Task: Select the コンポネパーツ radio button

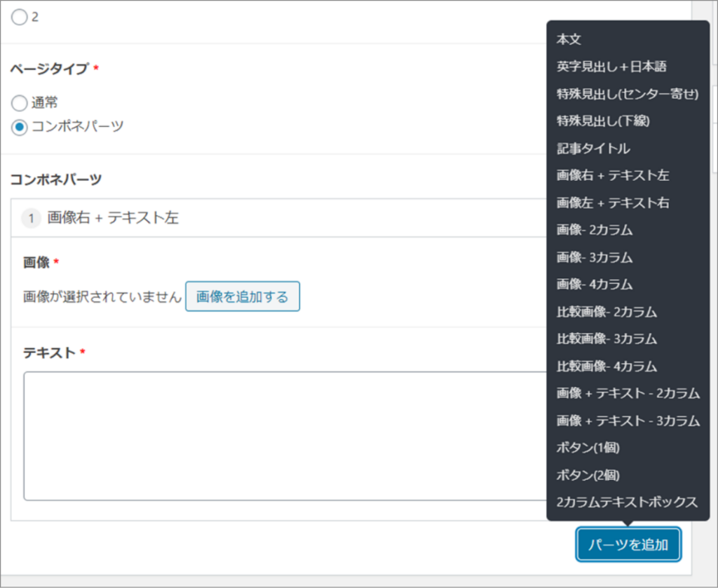Action: 20,127
